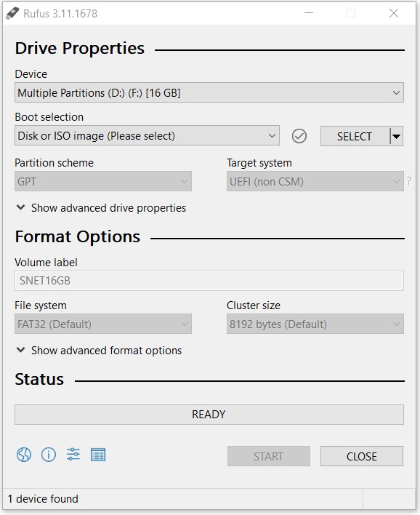Image resolution: width=420 pixels, height=515 pixels.
Task: Expand Show advanced drive properties
Action: (x=101, y=208)
